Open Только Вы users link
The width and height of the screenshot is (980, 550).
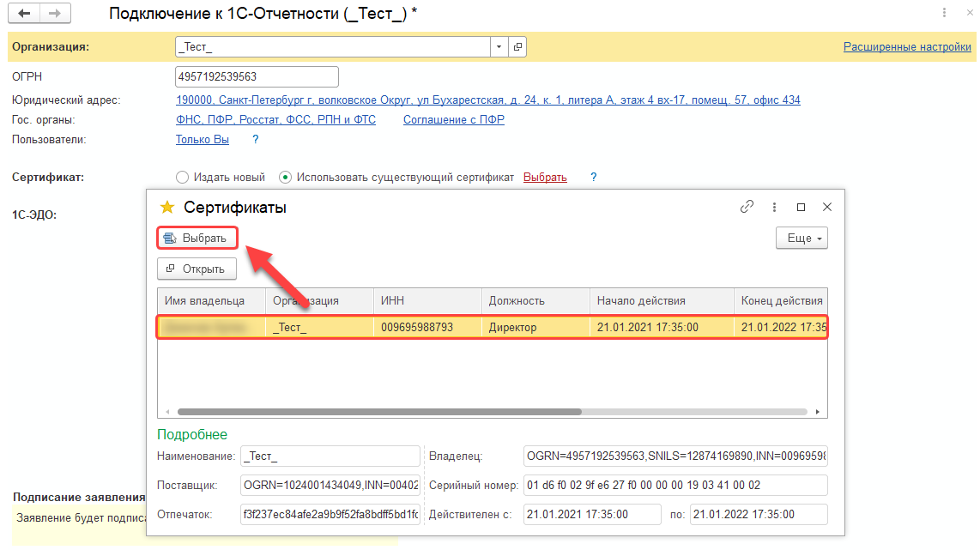pos(202,140)
